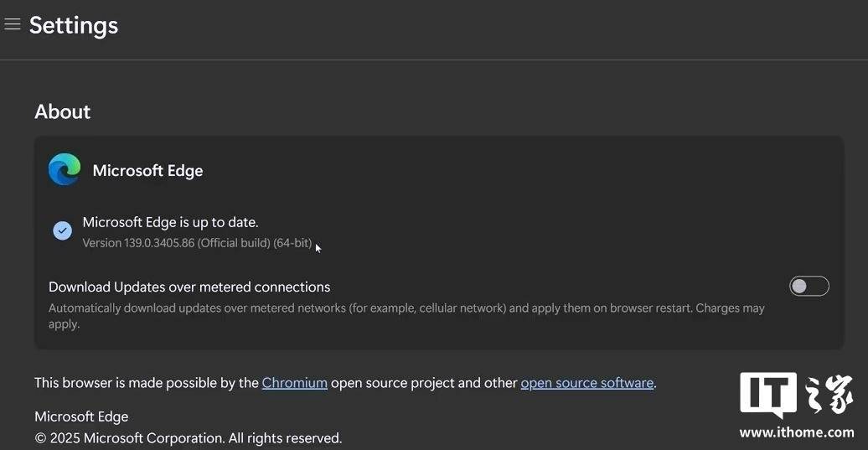
Task: Click the 2025 Microsoft Corporation copyright line
Action: coord(188,437)
